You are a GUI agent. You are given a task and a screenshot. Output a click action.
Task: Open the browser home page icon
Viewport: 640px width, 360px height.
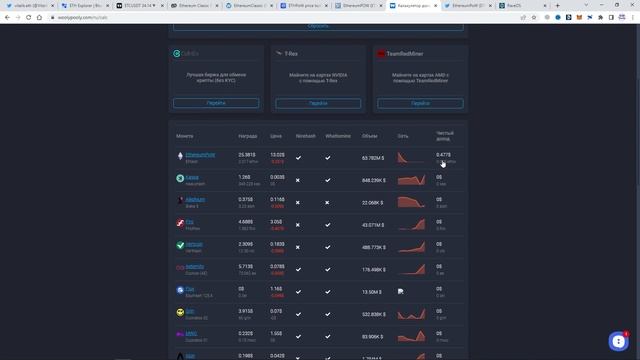pos(39,18)
